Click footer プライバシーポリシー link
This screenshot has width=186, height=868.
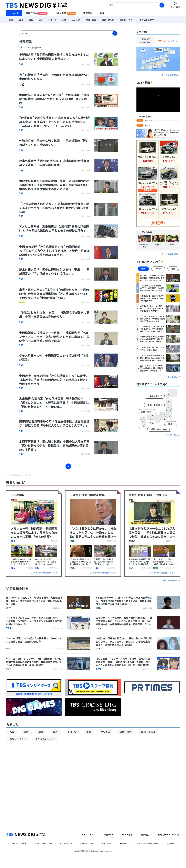43,843
